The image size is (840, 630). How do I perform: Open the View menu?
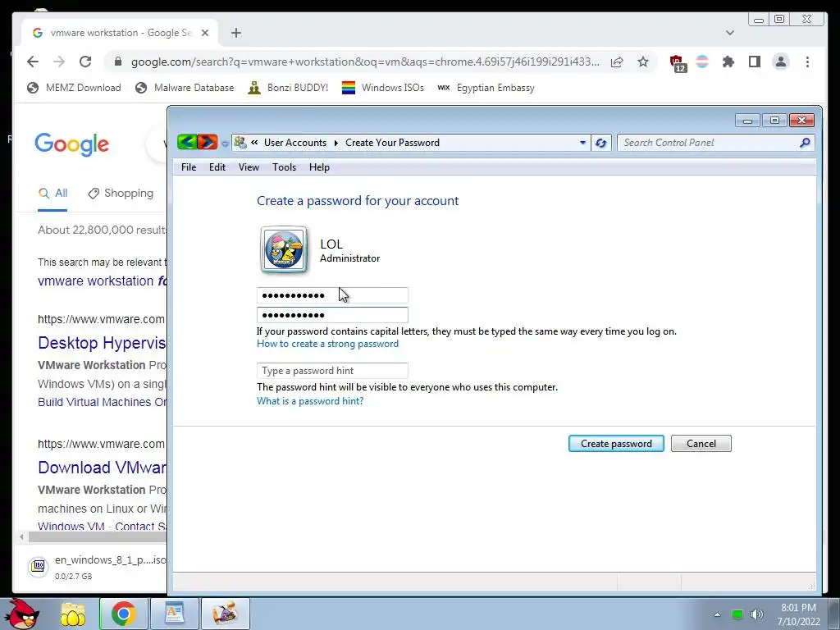[x=249, y=167]
